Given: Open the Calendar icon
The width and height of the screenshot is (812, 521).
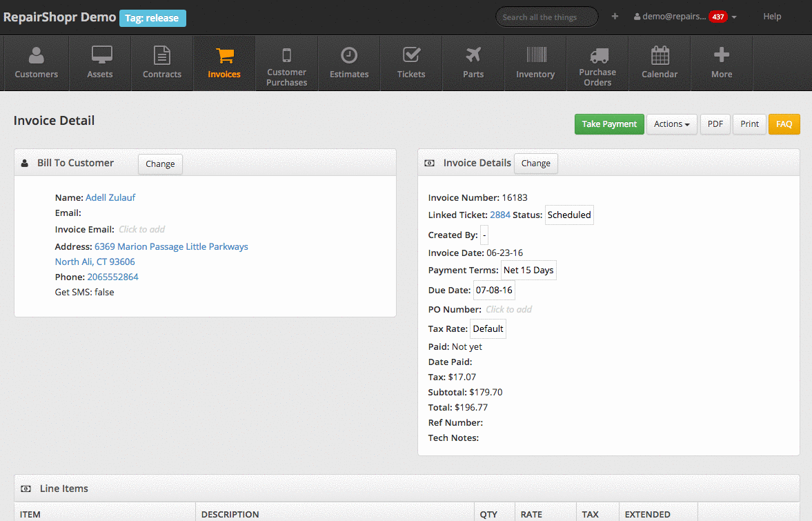Looking at the screenshot, I should point(660,55).
